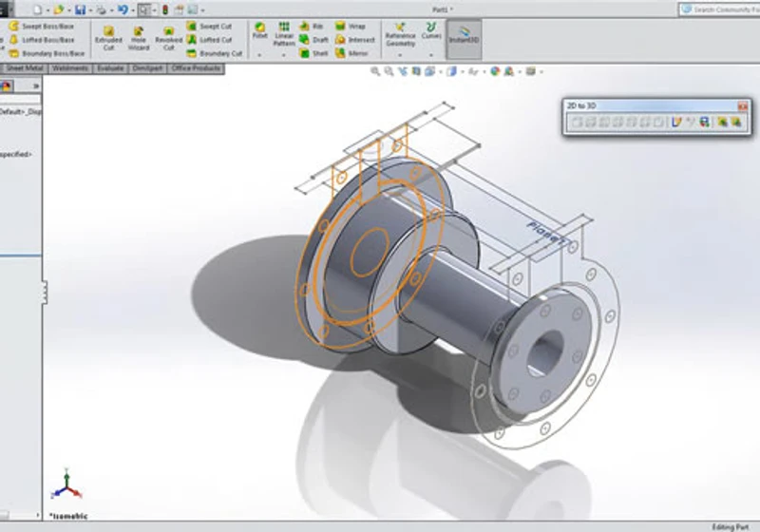Viewport: 760px width, 532px height.
Task: Select the Revolved Cut tool
Action: [x=168, y=38]
